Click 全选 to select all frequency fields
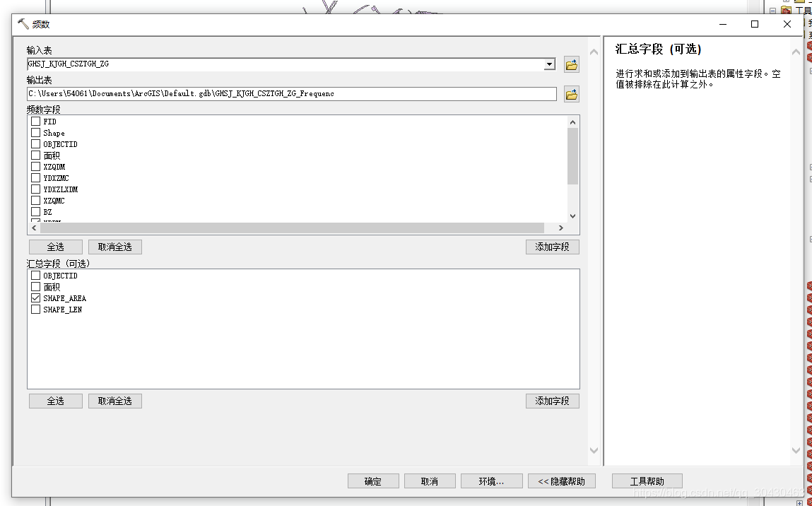Viewport: 812px width, 506px height. pyautogui.click(x=55, y=247)
